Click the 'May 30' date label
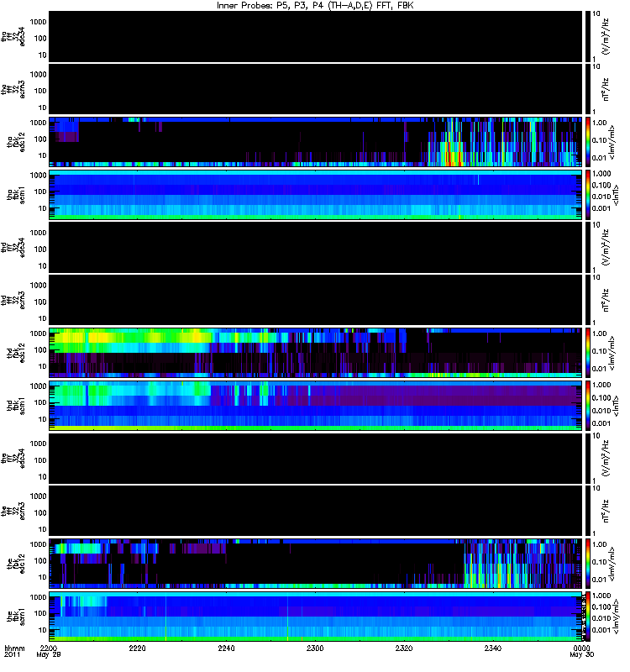Screen dimensions: 630x672 581,655
